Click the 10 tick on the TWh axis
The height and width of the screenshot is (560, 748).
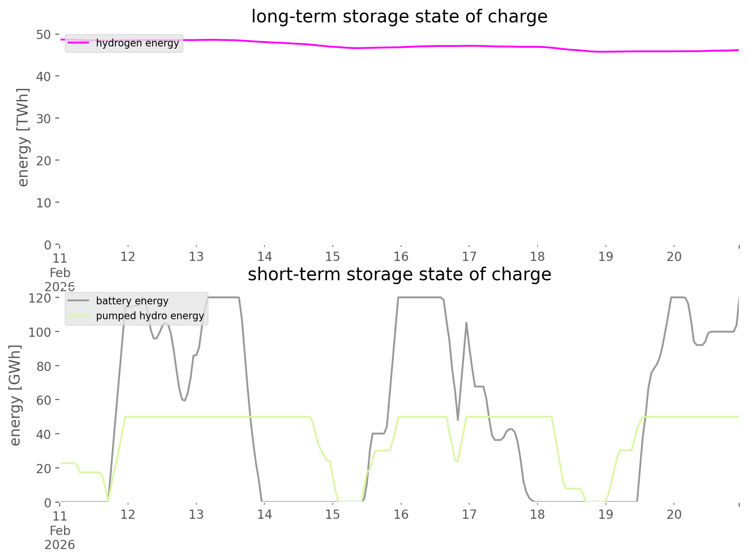(x=44, y=203)
